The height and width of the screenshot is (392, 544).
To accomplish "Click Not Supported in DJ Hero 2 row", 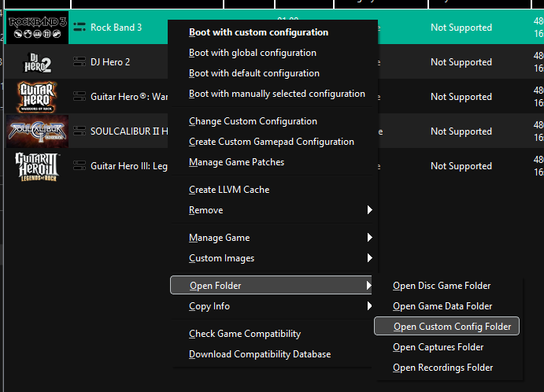I will click(x=461, y=62).
